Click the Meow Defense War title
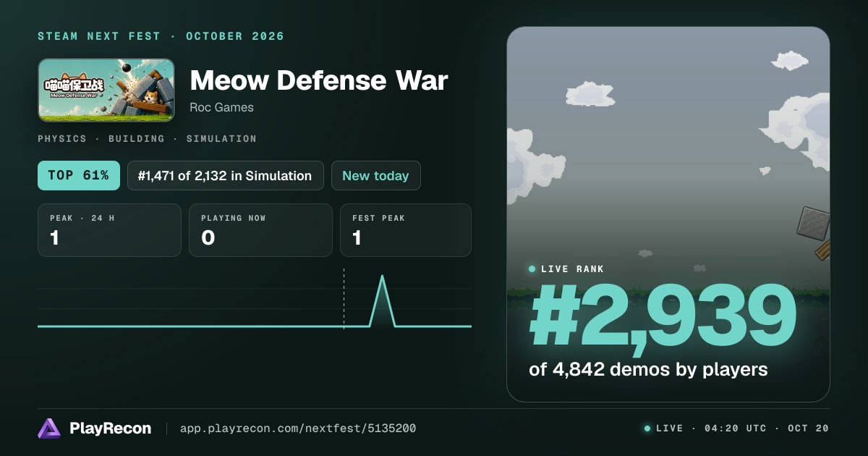868x456 pixels. 319,80
